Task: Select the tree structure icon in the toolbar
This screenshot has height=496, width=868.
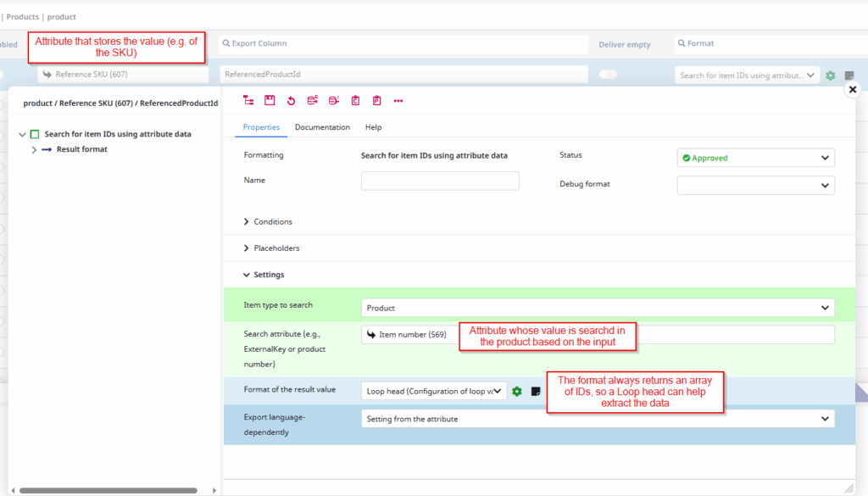Action: [248, 100]
